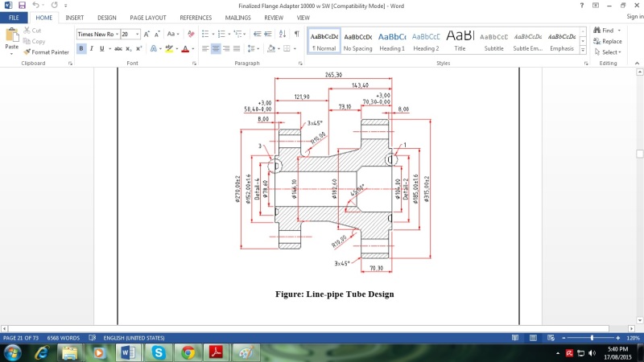Open the Bullets list dropdown

213,34
